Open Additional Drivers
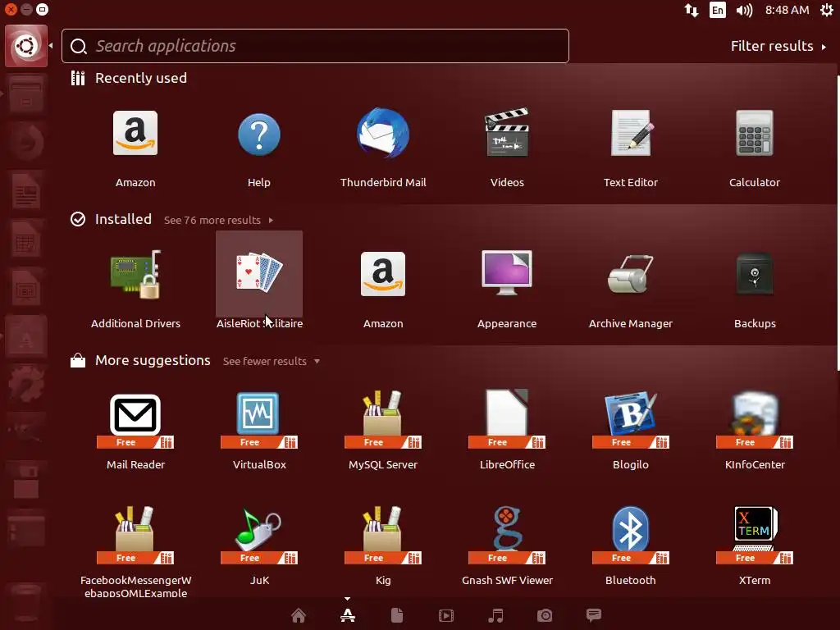 (135, 274)
